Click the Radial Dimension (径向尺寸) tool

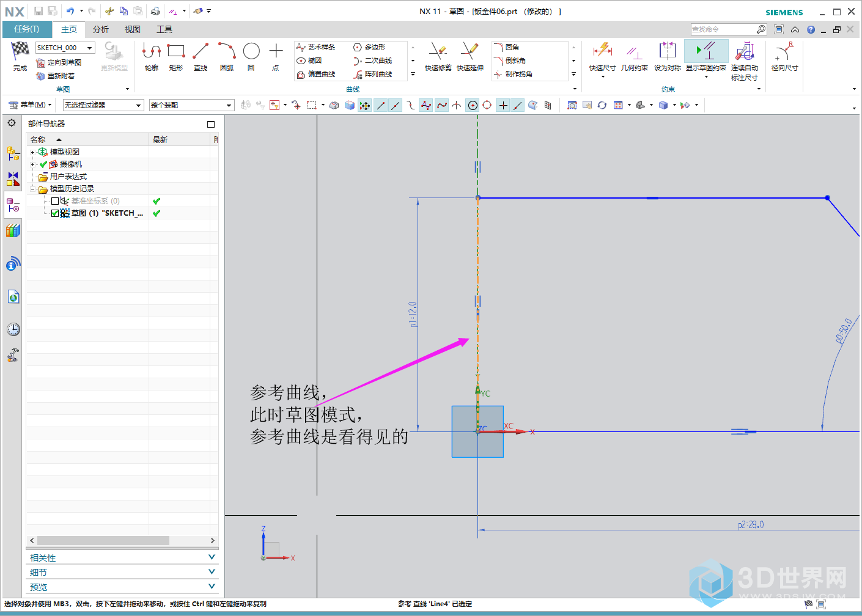(784, 57)
